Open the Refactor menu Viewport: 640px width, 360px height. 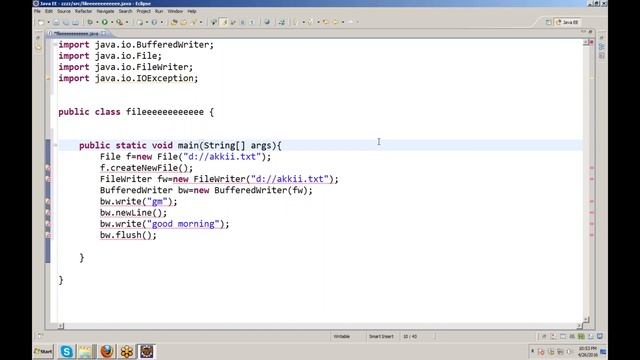point(83,11)
